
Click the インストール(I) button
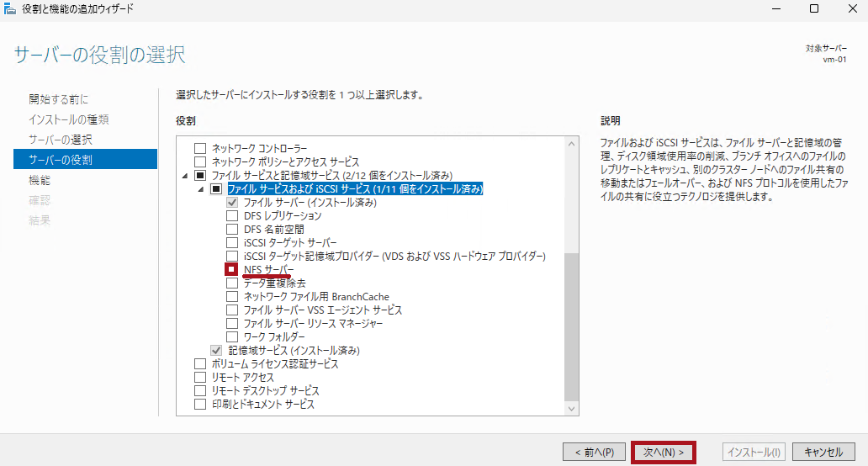(754, 453)
